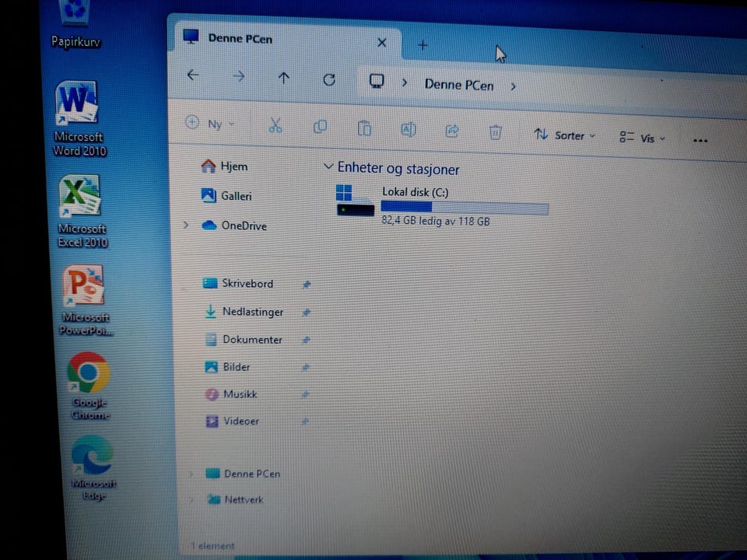Unpin Musikk using its pin icon
Image resolution: width=747 pixels, height=560 pixels.
point(306,394)
